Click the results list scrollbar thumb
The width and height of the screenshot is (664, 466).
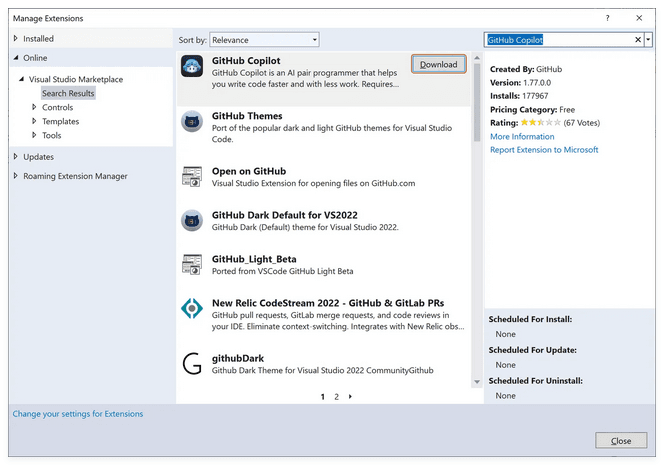tap(477, 102)
